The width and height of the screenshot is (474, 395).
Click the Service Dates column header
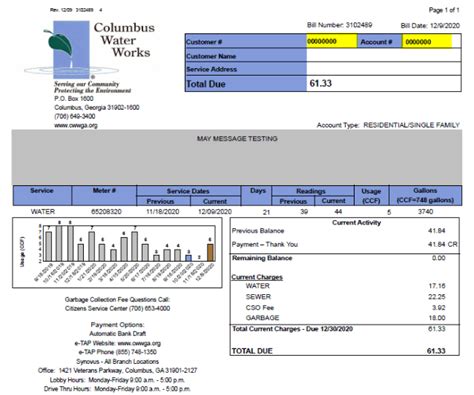[188, 191]
